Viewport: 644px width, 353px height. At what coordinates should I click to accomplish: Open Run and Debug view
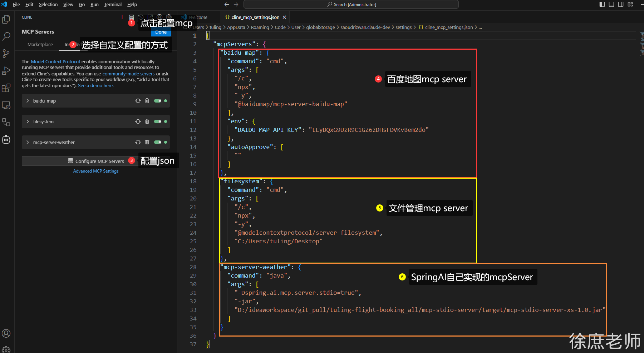click(6, 71)
